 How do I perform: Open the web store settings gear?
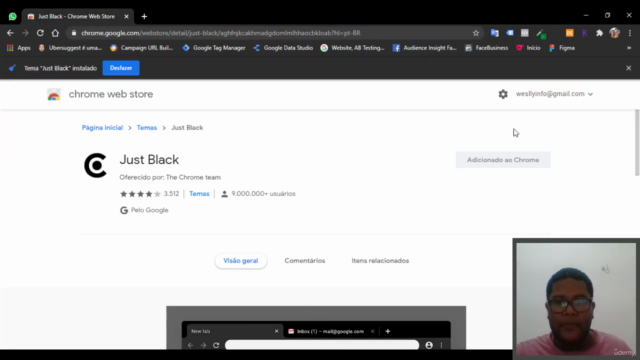503,94
